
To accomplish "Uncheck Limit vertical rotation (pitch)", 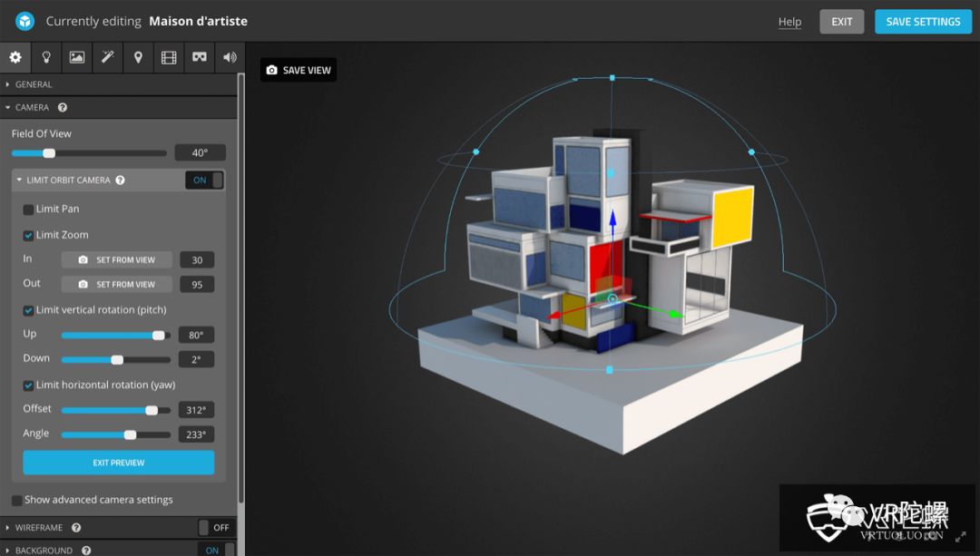I will click(28, 310).
